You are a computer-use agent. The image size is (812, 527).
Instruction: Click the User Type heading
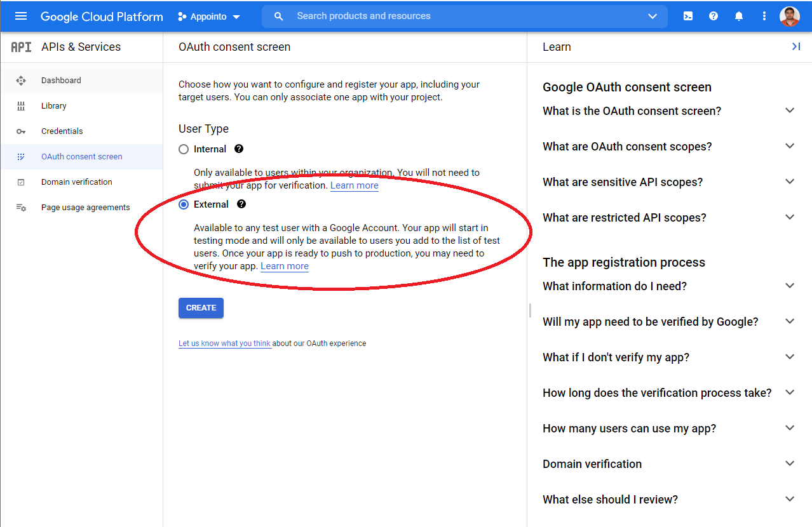(203, 129)
